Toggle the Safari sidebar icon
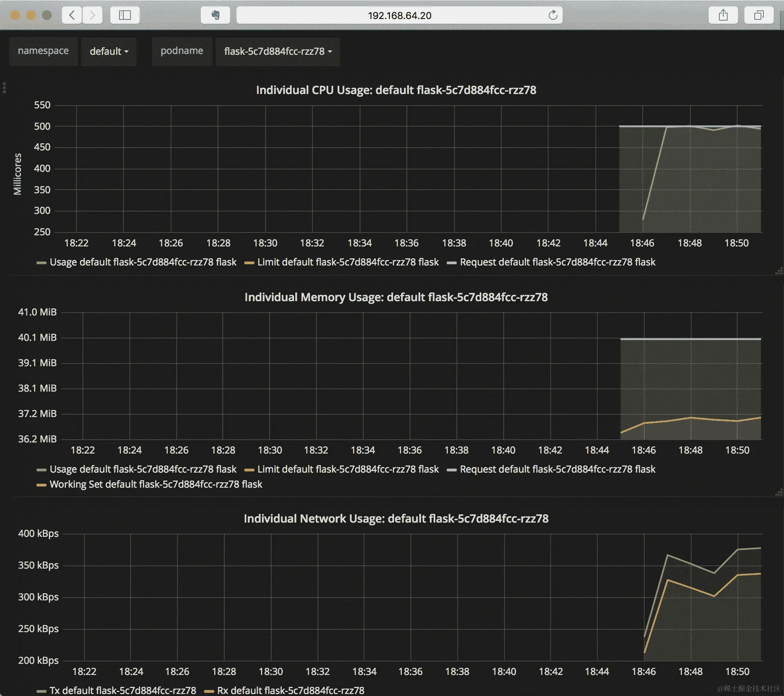Screen dimensions: 784x696 point(125,15)
